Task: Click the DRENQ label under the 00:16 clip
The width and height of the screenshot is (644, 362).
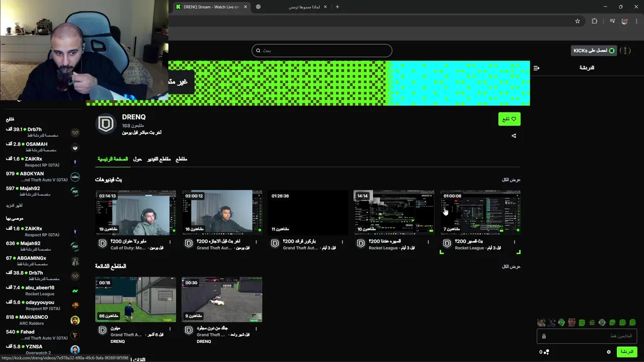Action: tap(118, 341)
